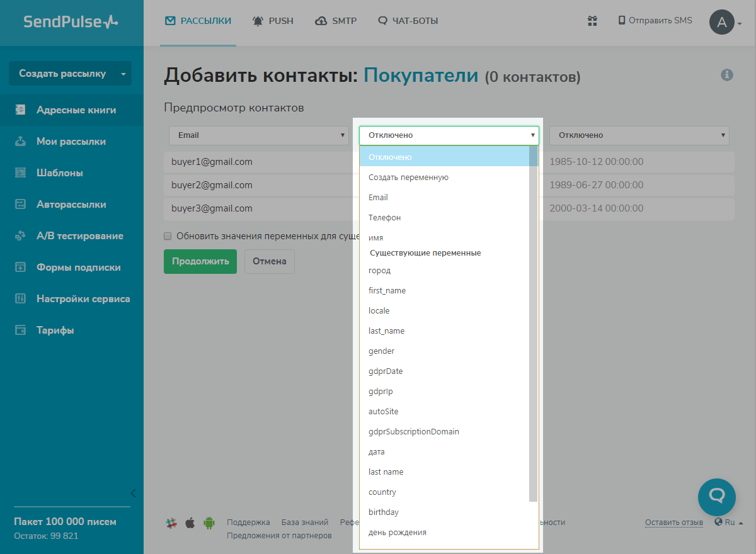Open the third column Отключено dropdown
This screenshot has height=554, width=756.
pos(639,135)
